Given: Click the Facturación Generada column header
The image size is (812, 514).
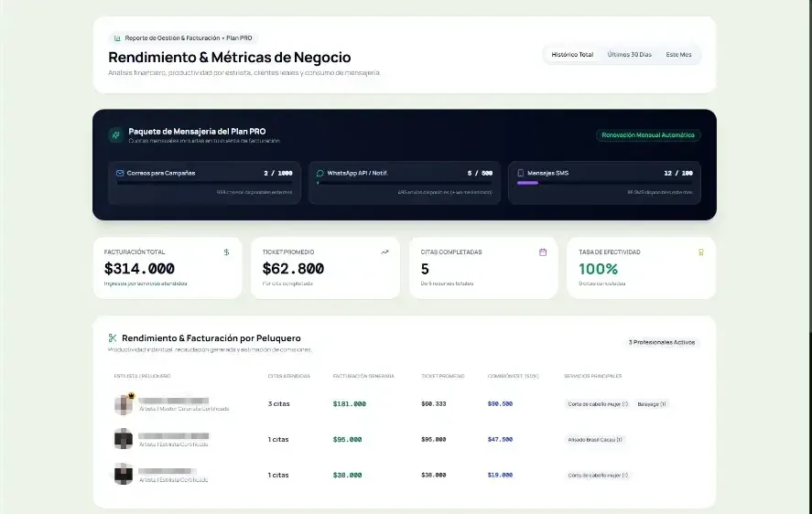Looking at the screenshot, I should click(x=363, y=376).
